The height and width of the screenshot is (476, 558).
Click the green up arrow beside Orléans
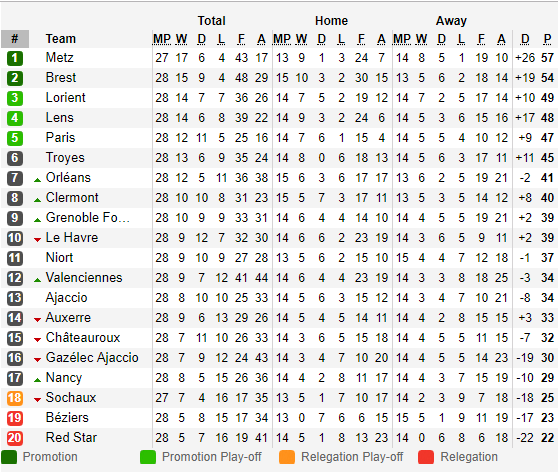(37, 180)
